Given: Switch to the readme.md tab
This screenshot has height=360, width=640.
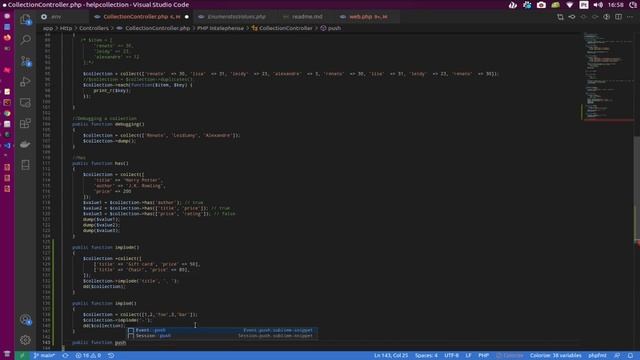Looking at the screenshot, I should 307,17.
